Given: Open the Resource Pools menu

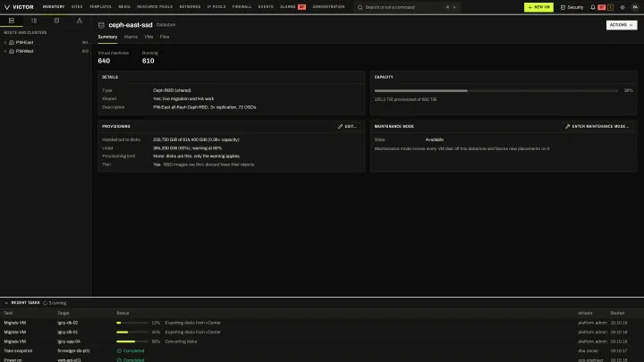Looking at the screenshot, I should coord(155,7).
